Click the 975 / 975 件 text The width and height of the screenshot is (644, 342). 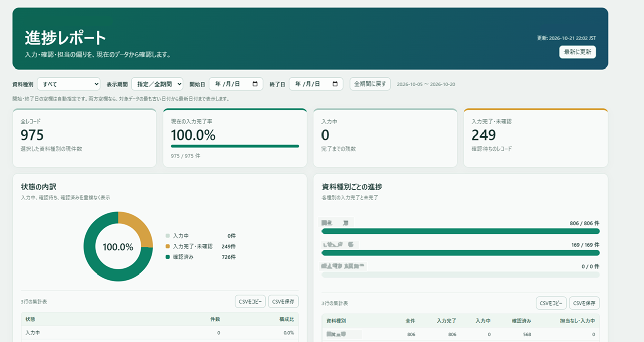coord(186,156)
